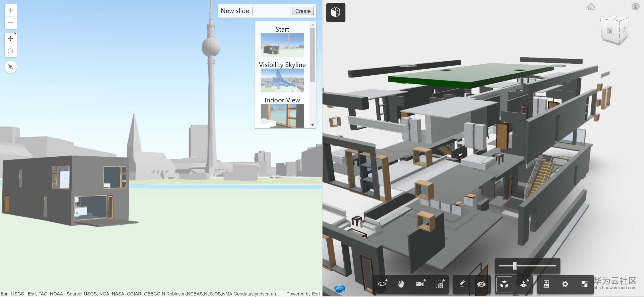
Task: Expand the section plane tool options
Action: point(523,284)
